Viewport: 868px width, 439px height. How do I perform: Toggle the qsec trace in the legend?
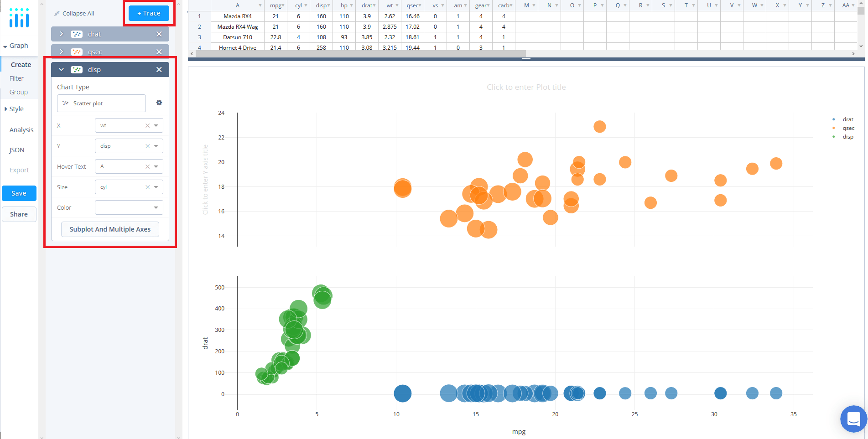(848, 128)
